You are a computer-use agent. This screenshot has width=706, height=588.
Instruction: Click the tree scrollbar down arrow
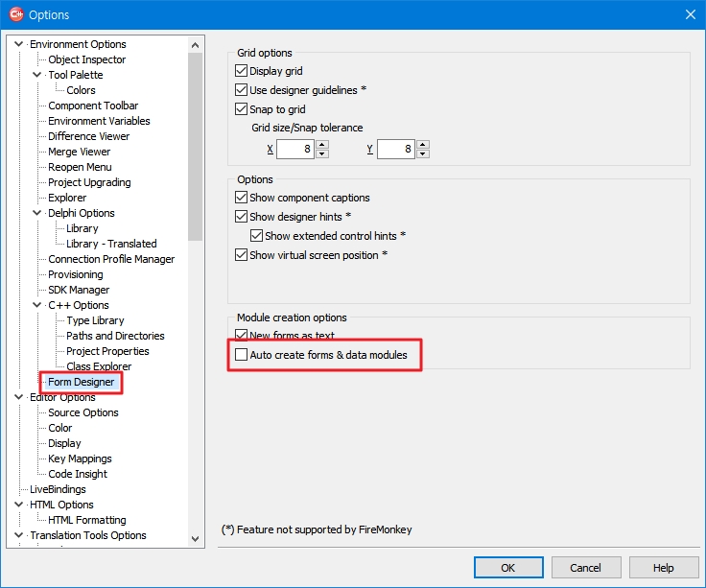tap(196, 540)
